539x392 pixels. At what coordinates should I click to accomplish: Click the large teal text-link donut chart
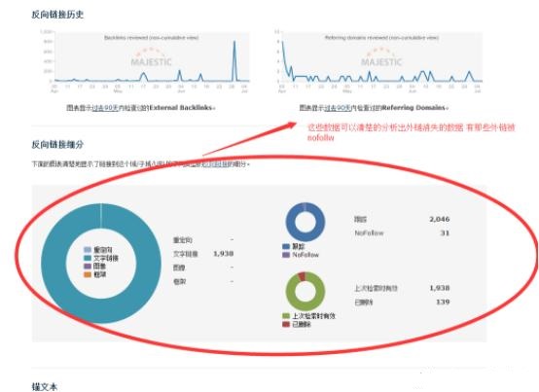tap(101, 264)
